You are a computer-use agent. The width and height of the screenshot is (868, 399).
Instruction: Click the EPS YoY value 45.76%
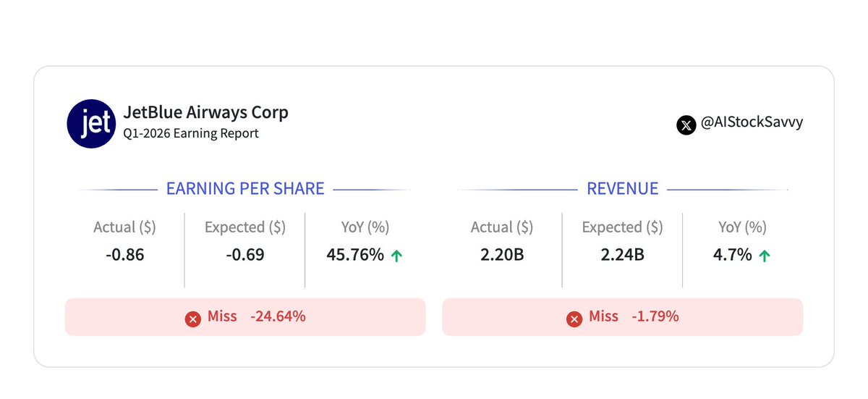(x=356, y=255)
